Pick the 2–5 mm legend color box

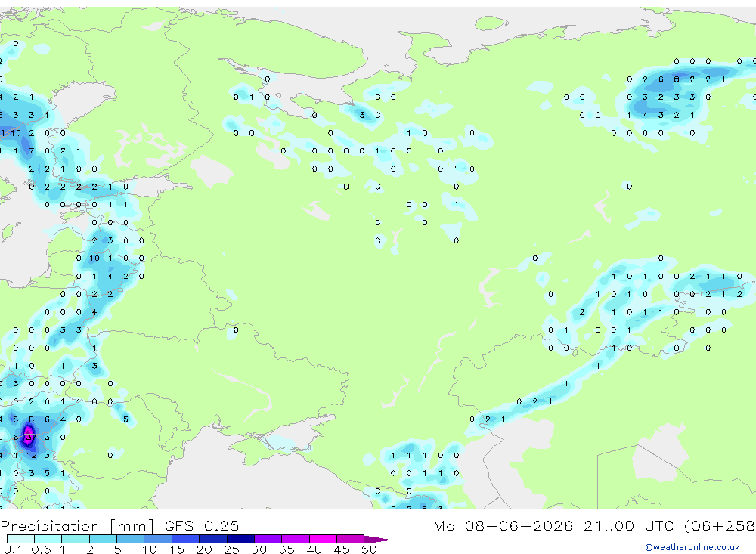coord(103,539)
